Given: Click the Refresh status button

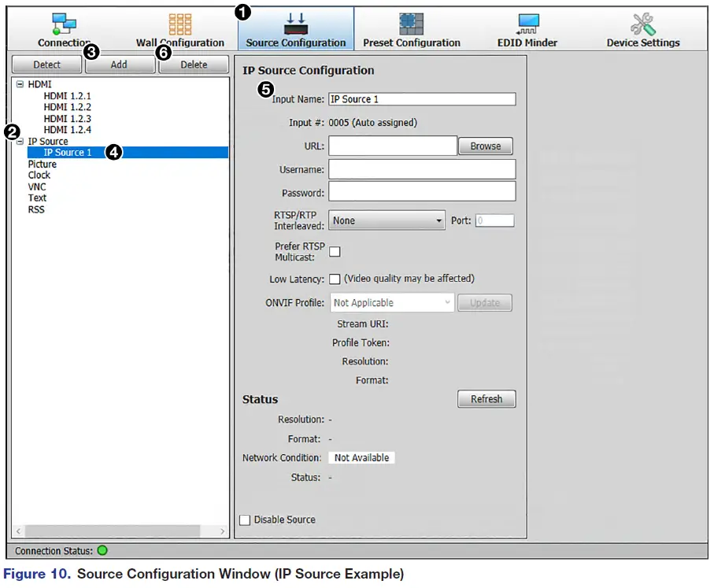Looking at the screenshot, I should click(x=486, y=399).
